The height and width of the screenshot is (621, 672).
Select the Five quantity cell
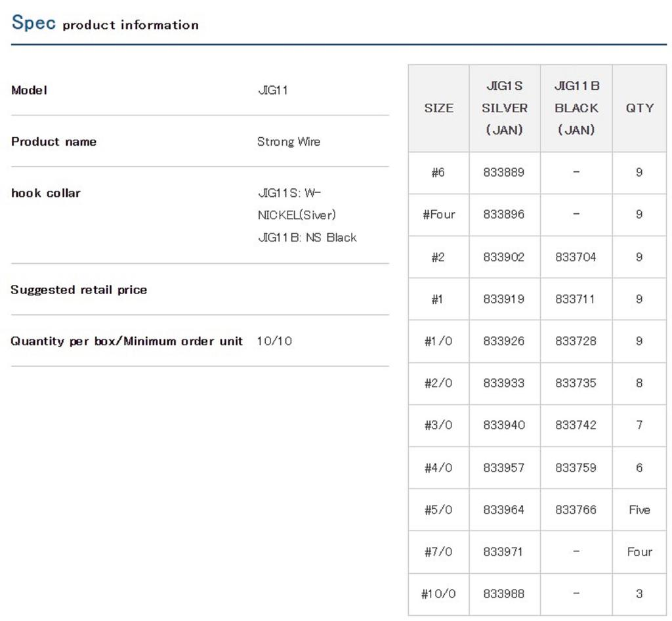(x=639, y=510)
